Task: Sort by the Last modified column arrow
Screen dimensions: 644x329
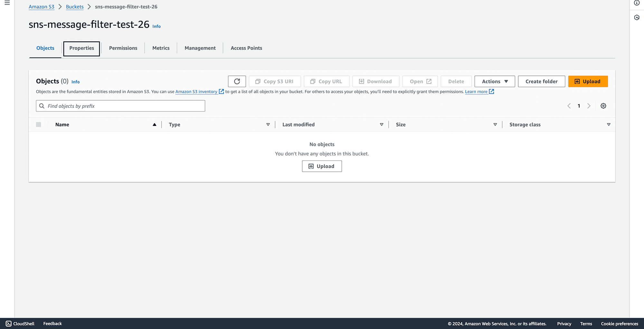Action: click(x=382, y=125)
